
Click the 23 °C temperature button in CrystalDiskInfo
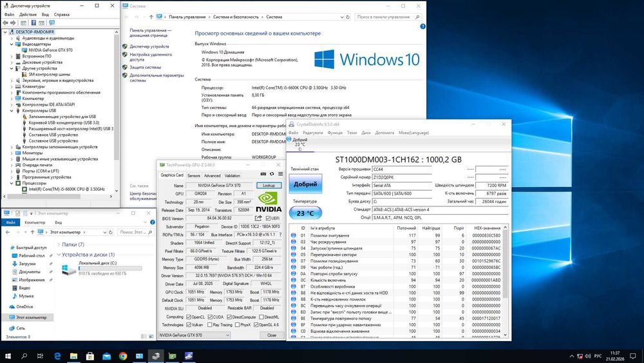pyautogui.click(x=305, y=213)
